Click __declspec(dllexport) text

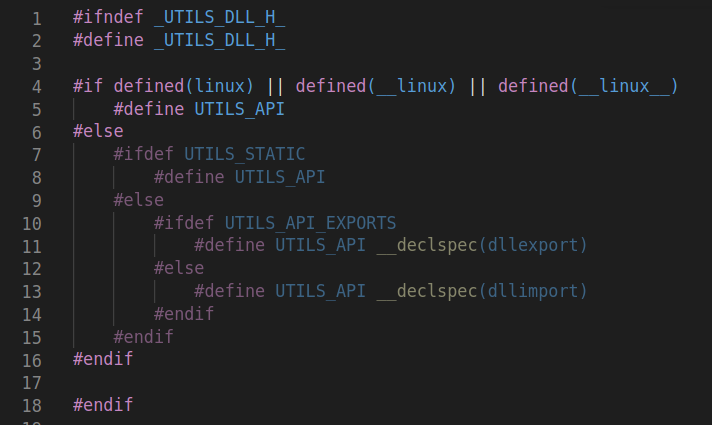[x=482, y=246]
